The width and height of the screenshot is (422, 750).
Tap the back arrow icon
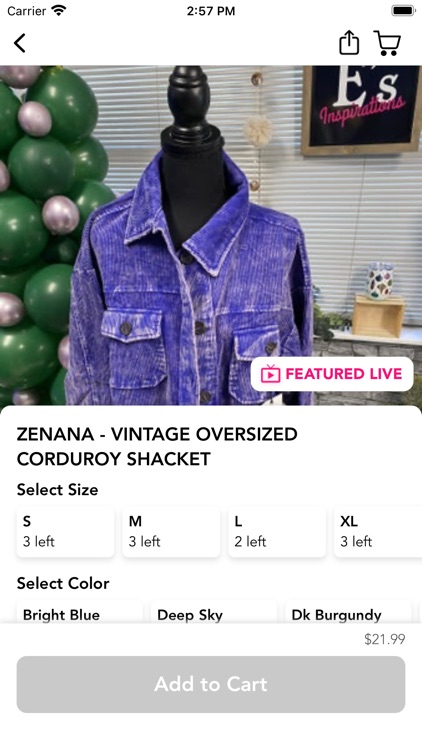(20, 43)
